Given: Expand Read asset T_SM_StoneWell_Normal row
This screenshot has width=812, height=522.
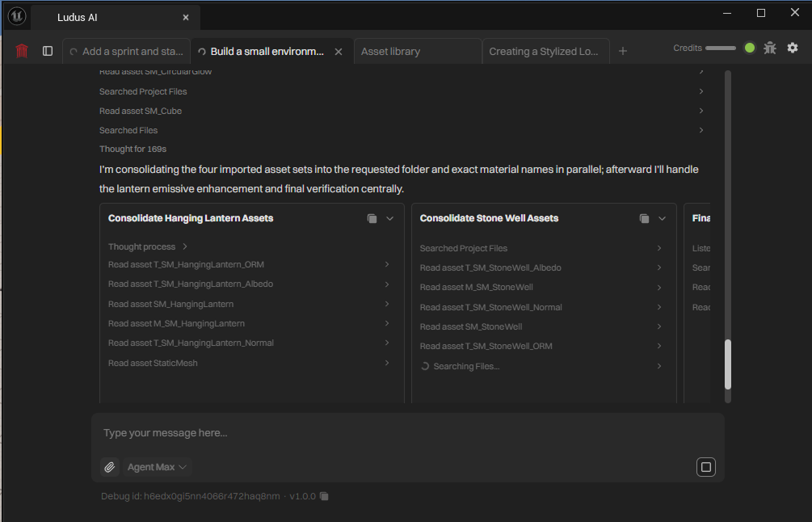Looking at the screenshot, I should click(541, 307).
